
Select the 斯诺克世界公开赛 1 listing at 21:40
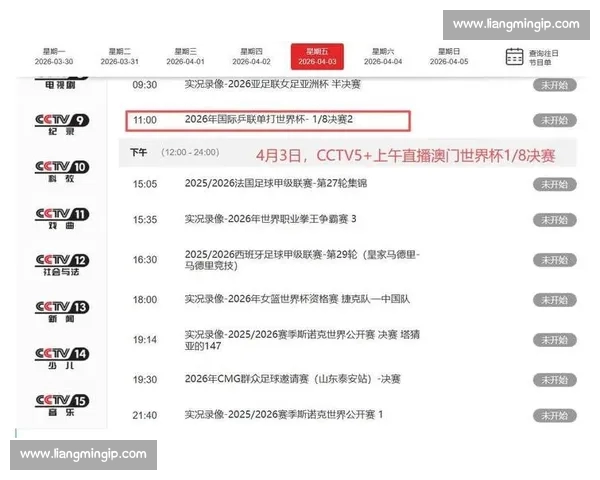[284, 415]
